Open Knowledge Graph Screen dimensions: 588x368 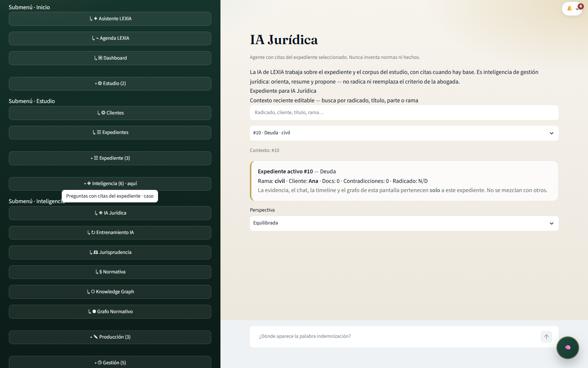(x=110, y=292)
